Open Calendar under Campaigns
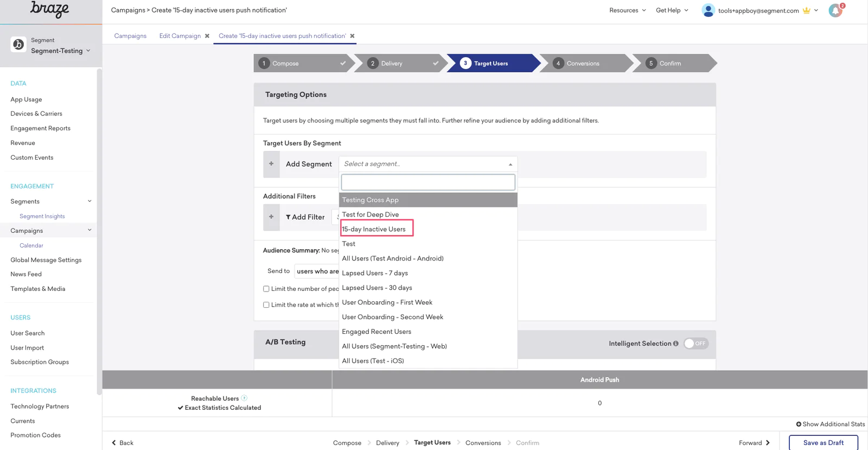Viewport: 868px width, 450px height. coord(31,245)
